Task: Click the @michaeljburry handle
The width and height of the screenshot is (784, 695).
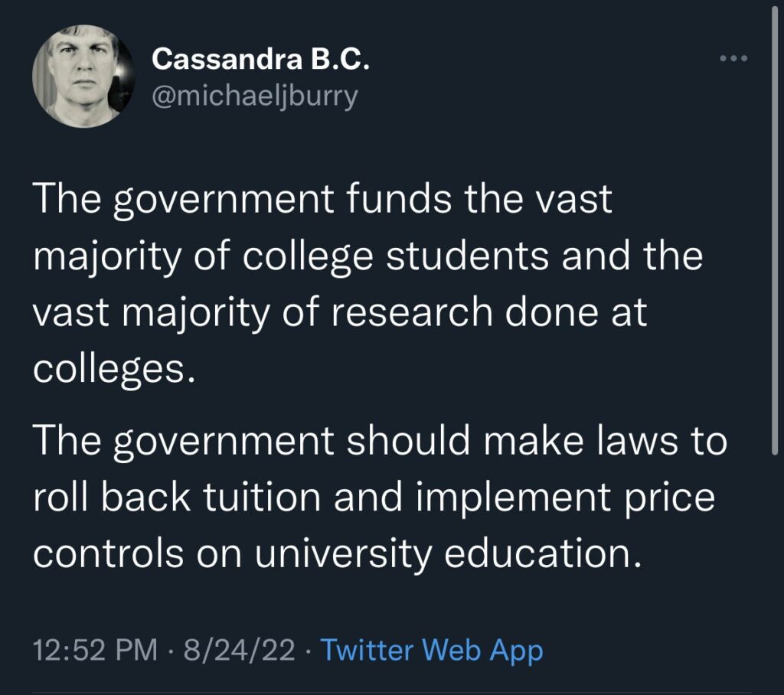Action: (x=255, y=97)
